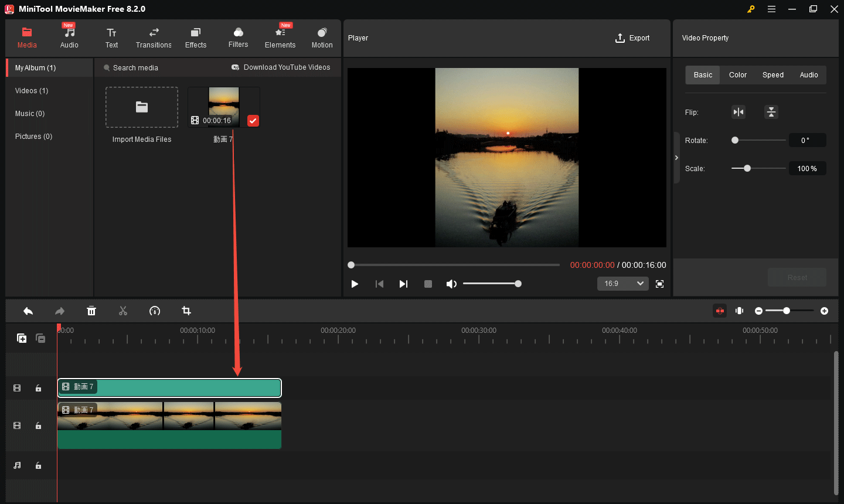Enter full screen preview mode

(x=659, y=284)
